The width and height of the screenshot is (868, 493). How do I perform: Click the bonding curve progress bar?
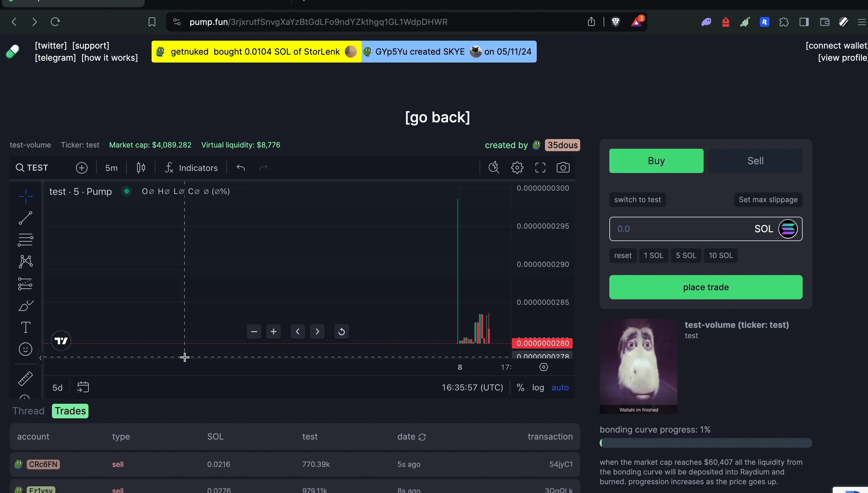click(706, 443)
